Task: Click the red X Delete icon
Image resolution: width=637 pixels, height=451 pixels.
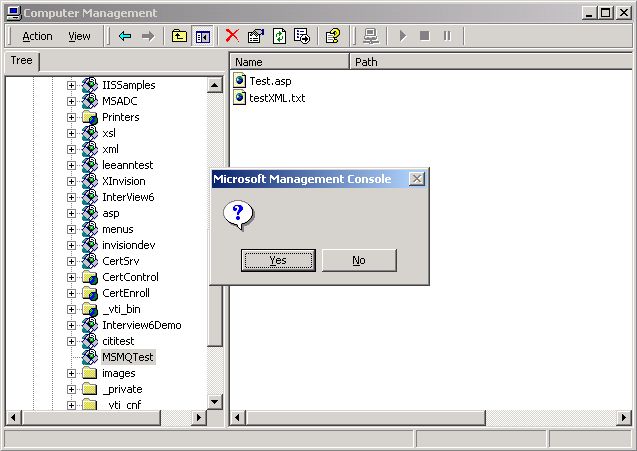Action: point(232,36)
